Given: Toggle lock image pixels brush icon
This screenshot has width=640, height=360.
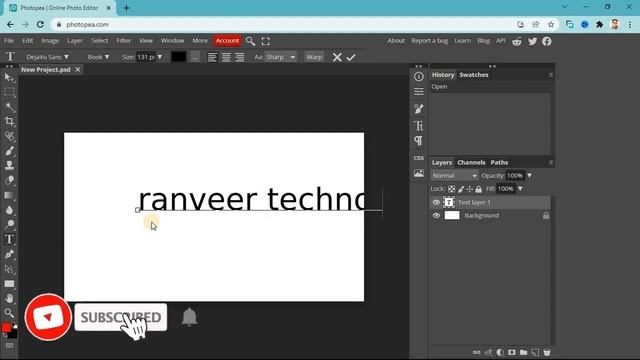Looking at the screenshot, I should [x=461, y=189].
